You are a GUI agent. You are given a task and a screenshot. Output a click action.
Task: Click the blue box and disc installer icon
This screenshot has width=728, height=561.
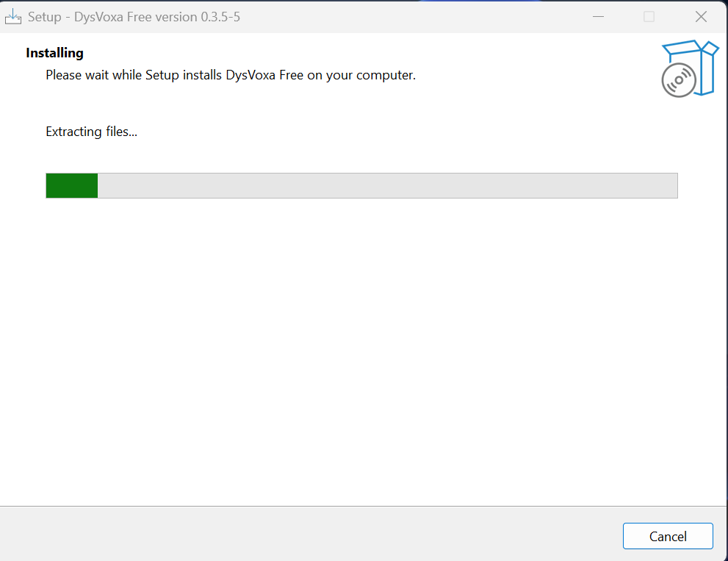click(690, 68)
